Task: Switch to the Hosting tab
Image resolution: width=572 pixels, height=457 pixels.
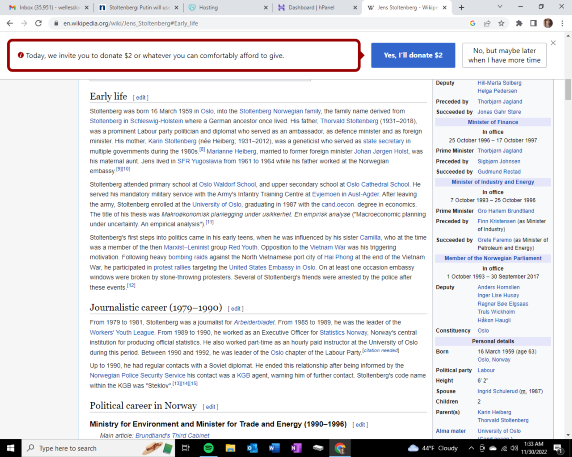Action: (228, 7)
